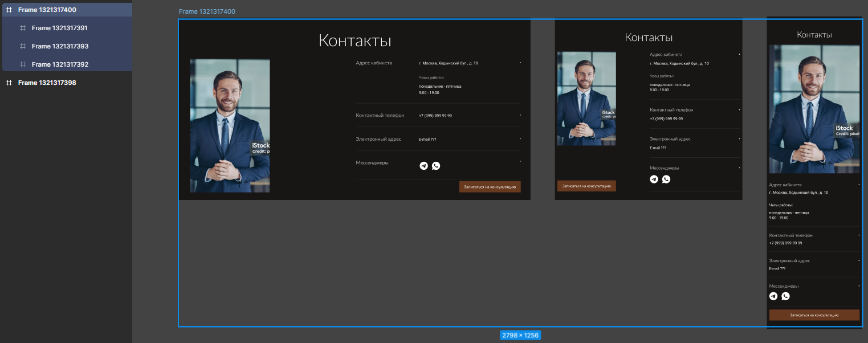Click the Frame 1321317400 label above the canvas

click(207, 11)
